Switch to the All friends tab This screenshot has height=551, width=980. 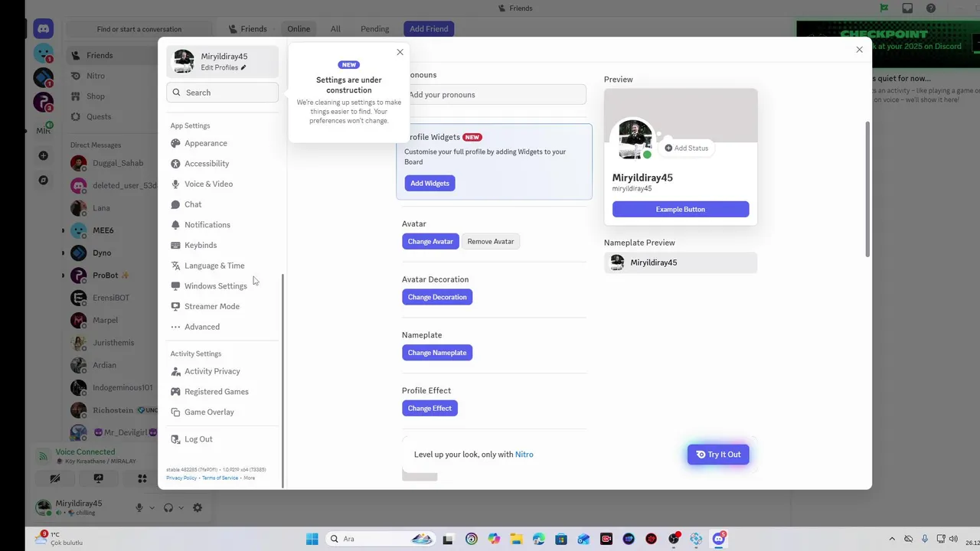click(x=335, y=29)
